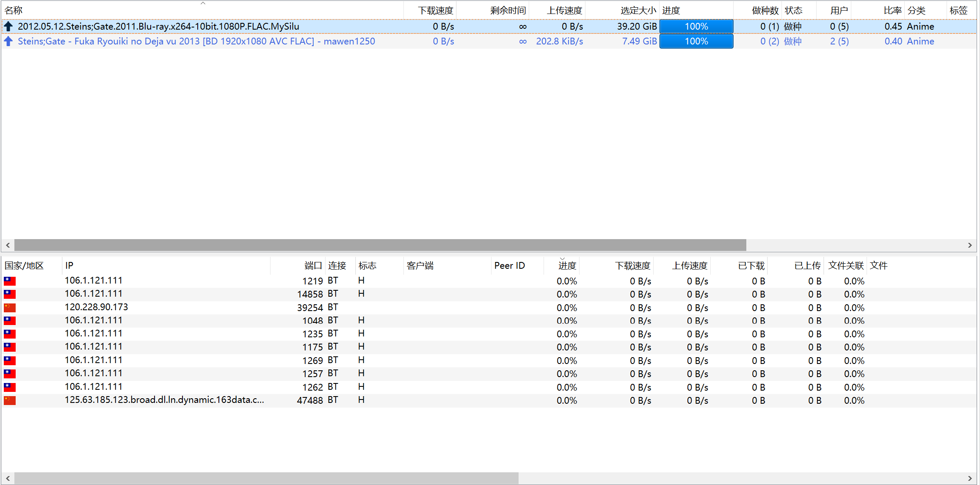Sort torrents by 下载速度 column header

tap(430, 11)
